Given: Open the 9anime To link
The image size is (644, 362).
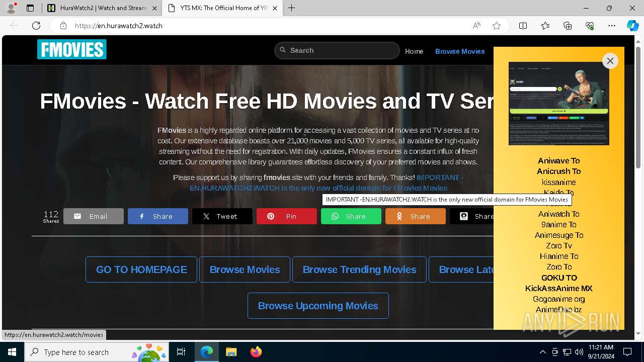Looking at the screenshot, I should tap(558, 225).
